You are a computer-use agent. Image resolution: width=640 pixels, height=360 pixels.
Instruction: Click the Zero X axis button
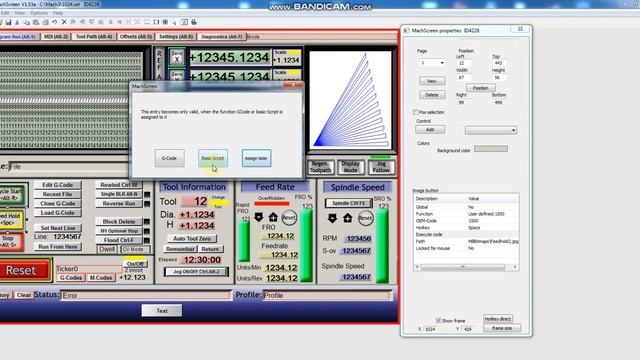(x=177, y=57)
